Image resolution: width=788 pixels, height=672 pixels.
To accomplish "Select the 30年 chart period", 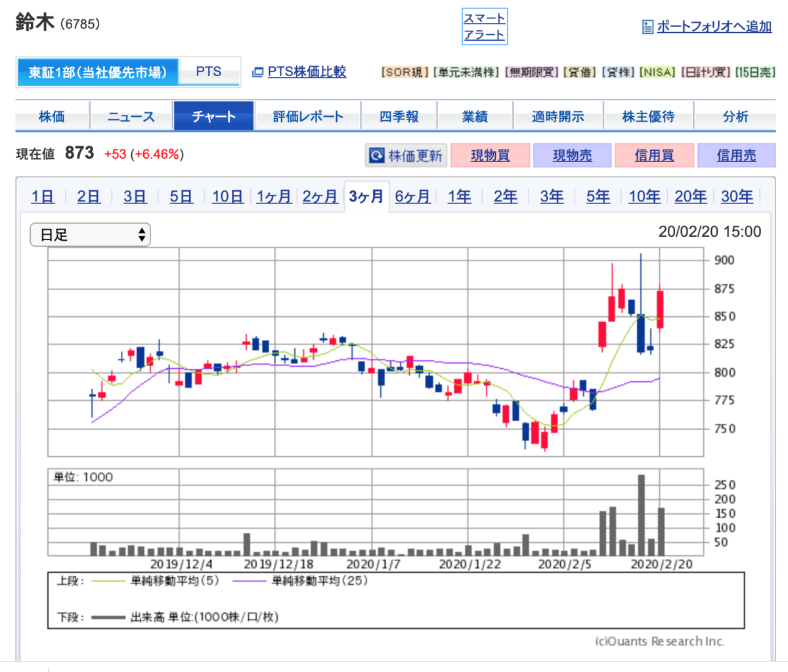I will 737,196.
